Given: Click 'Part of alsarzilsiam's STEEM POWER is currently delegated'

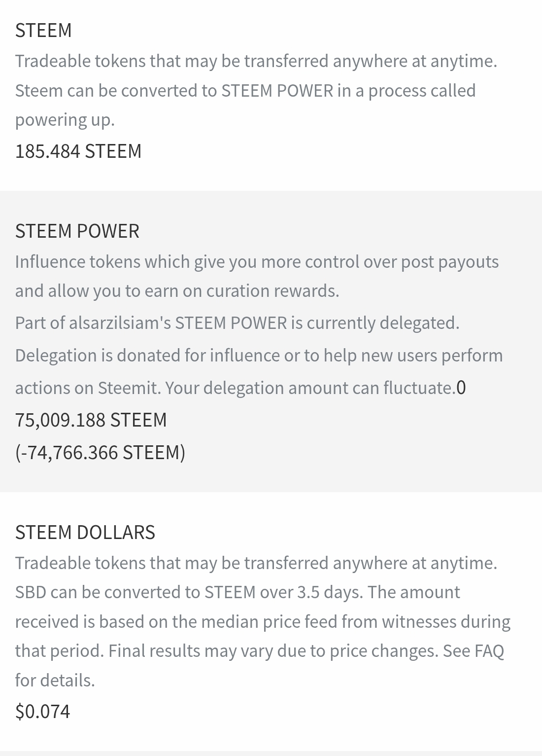Looking at the screenshot, I should coord(237,323).
